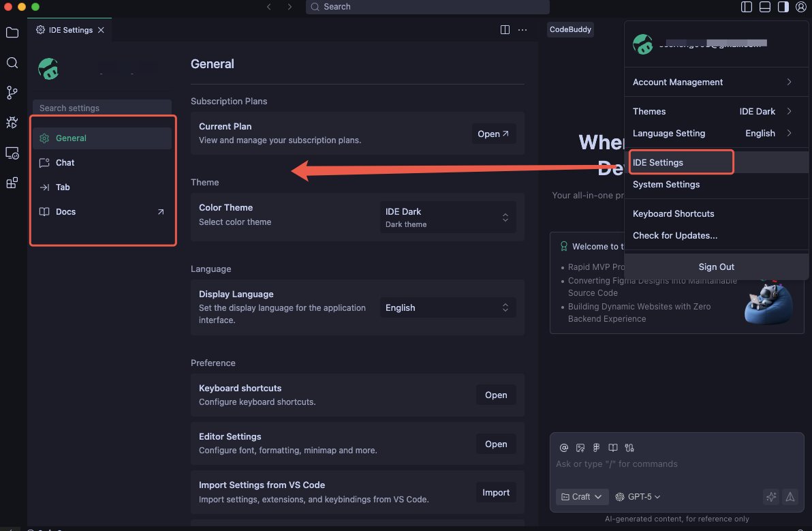Screen dimensions: 812x531
Task: Click Open next to Keyboard shortcuts
Action: pos(496,395)
